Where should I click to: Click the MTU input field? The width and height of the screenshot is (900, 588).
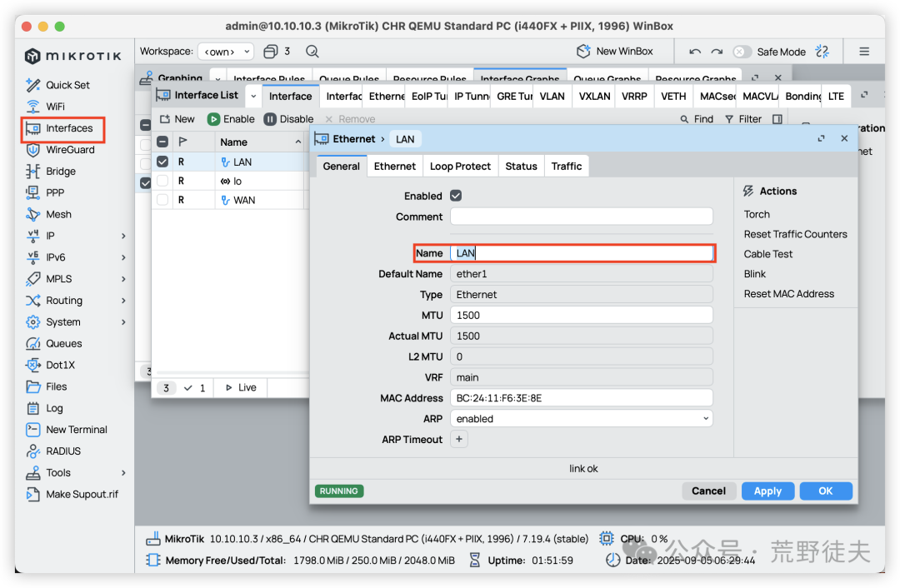(582, 315)
